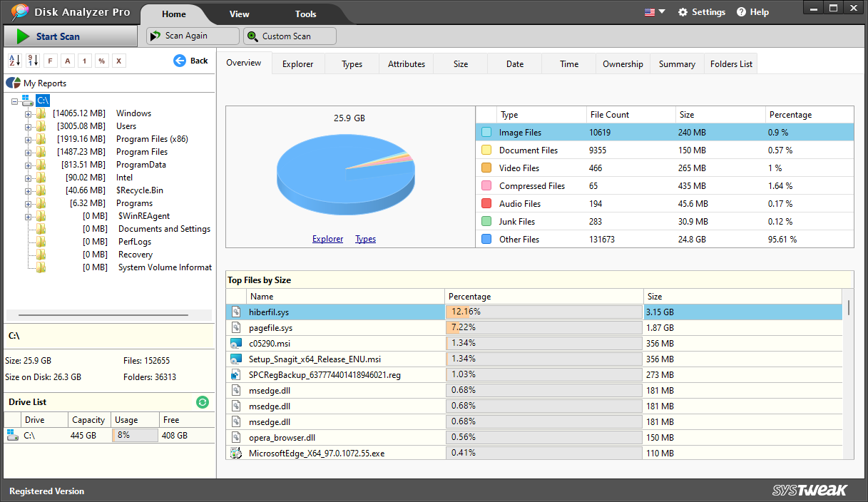Screen dimensions: 868x502
Task: Click the green Start Scan play icon
Action: [23, 36]
